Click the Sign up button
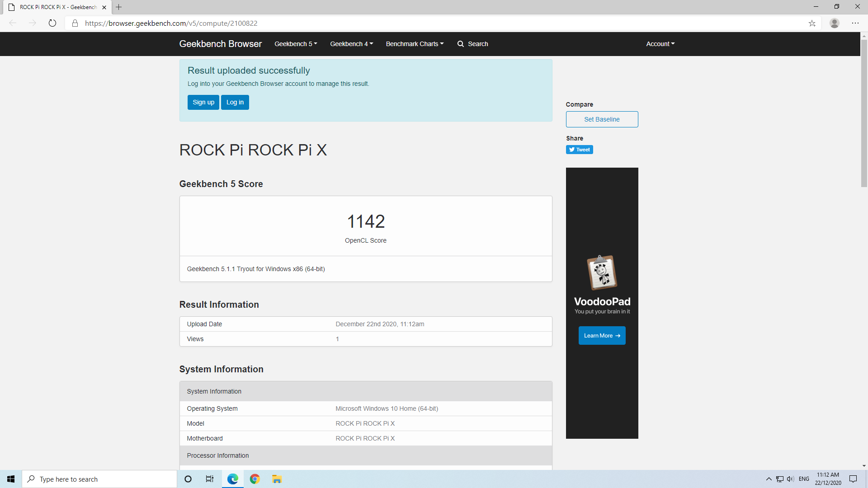 coord(203,102)
